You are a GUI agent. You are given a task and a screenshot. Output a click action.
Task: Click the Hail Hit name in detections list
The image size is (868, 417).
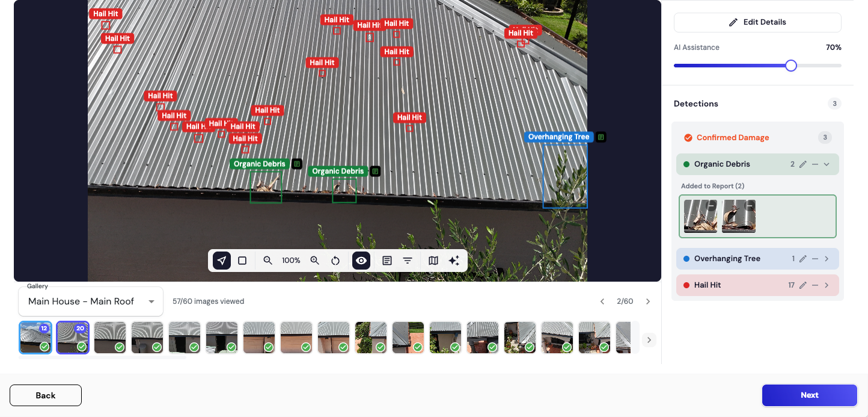coord(708,285)
